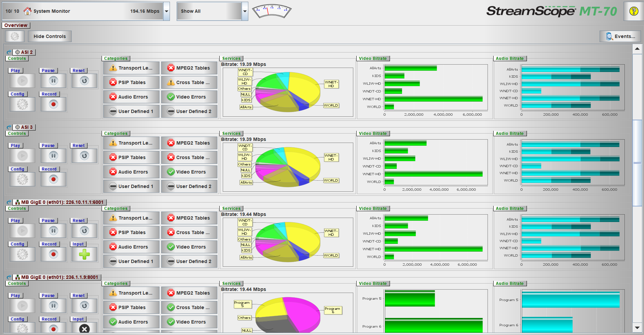
Task: Pause the ASI 3 input
Action: pyautogui.click(x=53, y=156)
